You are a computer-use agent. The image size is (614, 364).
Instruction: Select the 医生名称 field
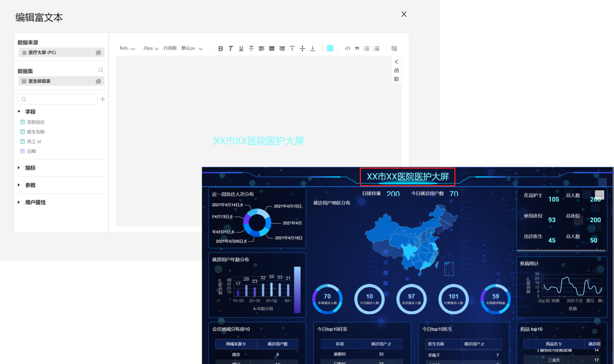36,132
